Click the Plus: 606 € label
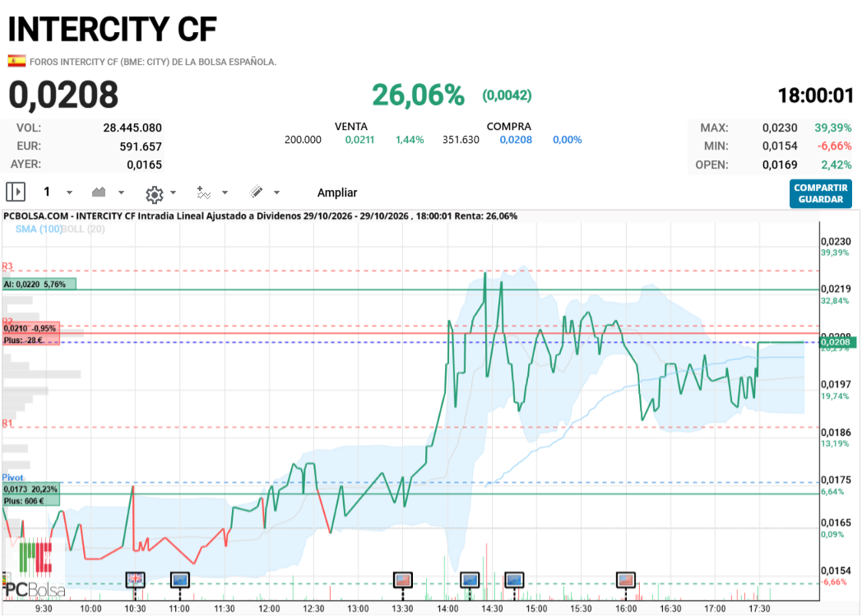 [x=30, y=501]
